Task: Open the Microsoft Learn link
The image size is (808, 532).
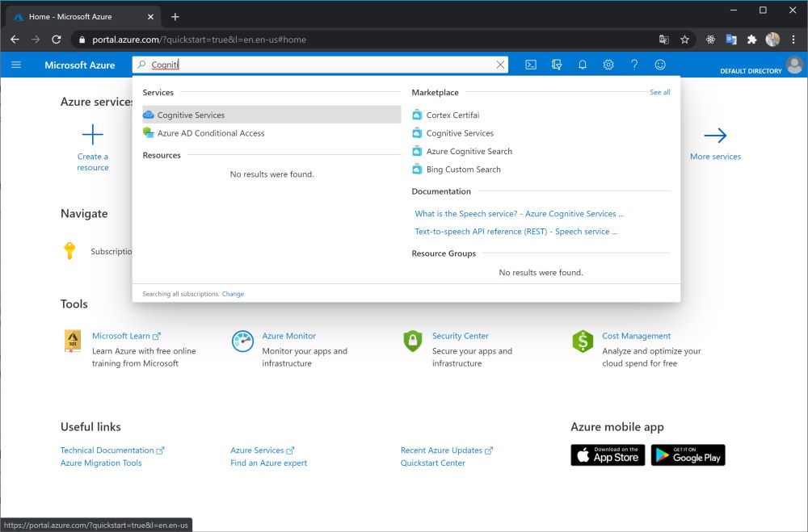Action: point(126,336)
